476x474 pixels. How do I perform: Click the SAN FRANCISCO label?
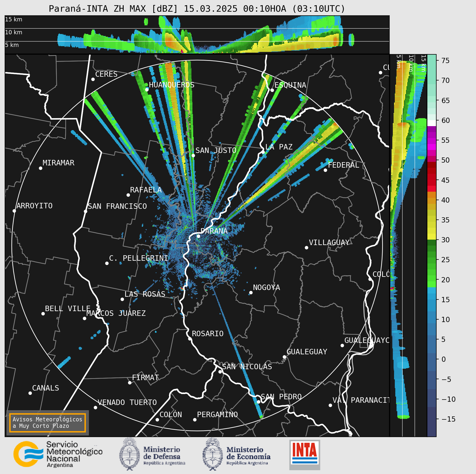pos(117,206)
